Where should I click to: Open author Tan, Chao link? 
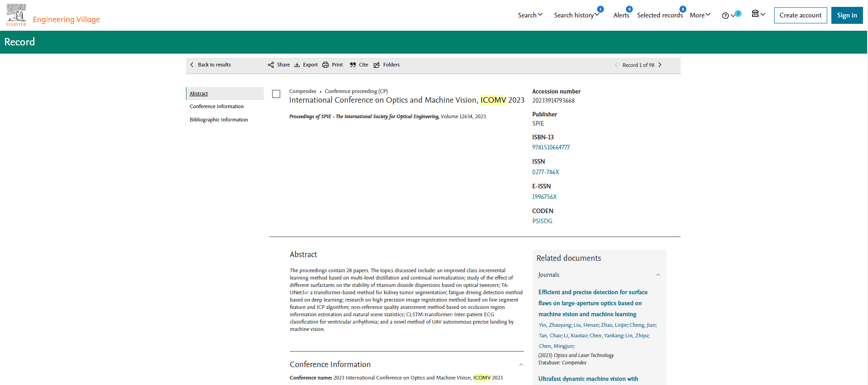(x=550, y=335)
